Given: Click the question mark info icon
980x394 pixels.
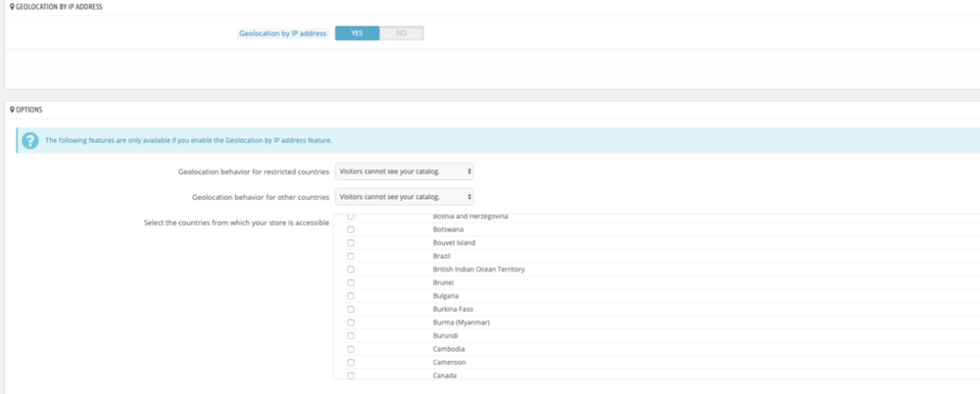Looking at the screenshot, I should [29, 140].
